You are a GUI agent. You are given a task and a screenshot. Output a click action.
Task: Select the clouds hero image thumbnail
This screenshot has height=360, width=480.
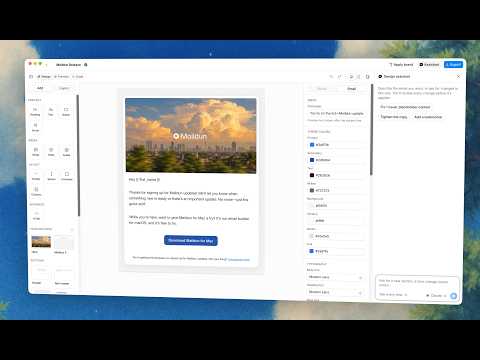coord(41,242)
